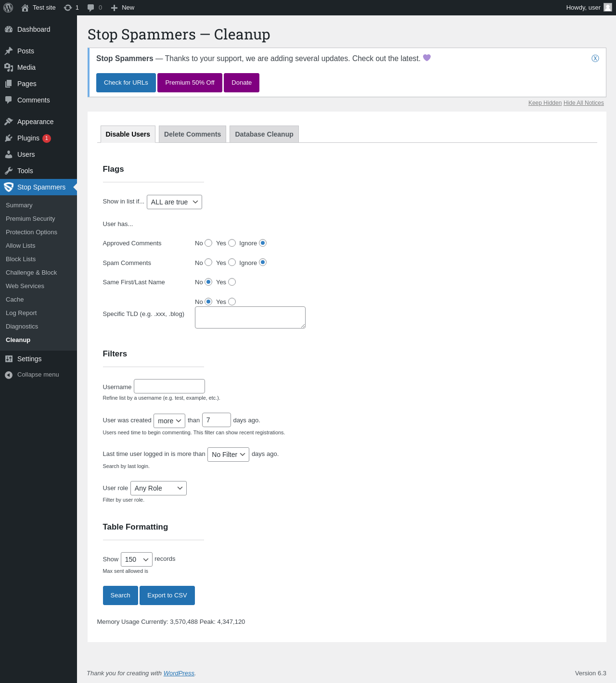Screen dimensions: 616x683
Task: Open the updates icon in admin bar
Action: click(x=68, y=8)
